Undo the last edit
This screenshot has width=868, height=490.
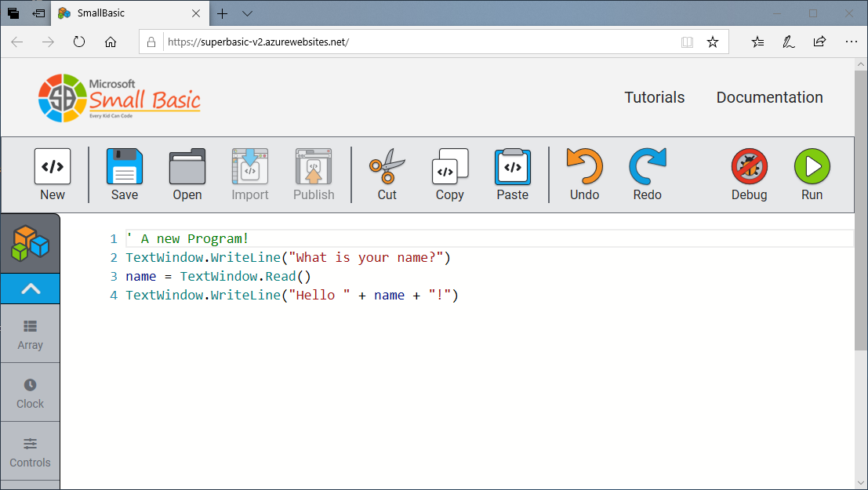(585, 174)
